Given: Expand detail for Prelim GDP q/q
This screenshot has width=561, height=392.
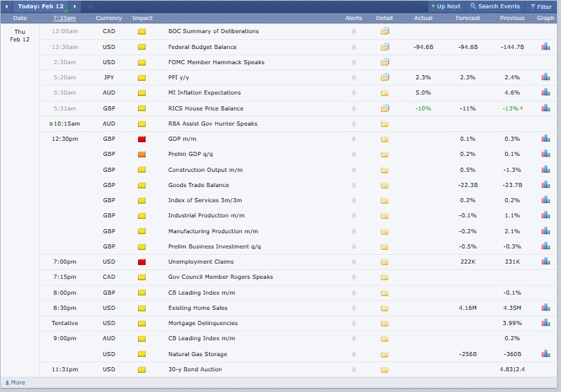Looking at the screenshot, I should click(384, 155).
